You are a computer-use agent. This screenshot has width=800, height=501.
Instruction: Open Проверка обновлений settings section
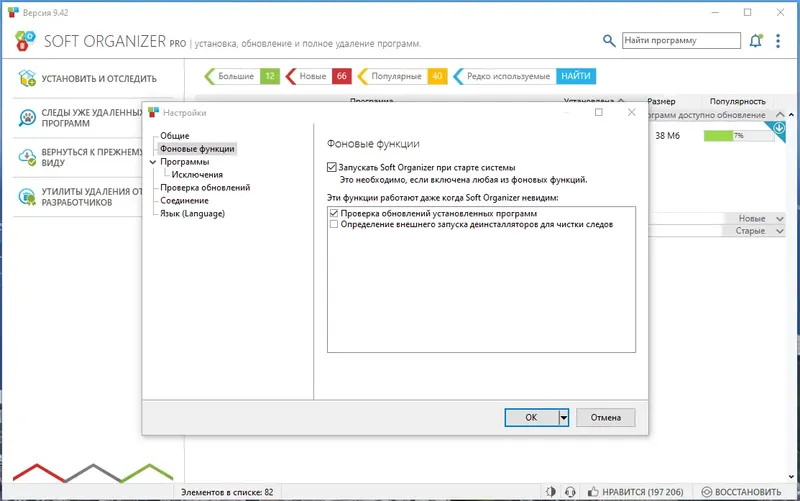(205, 188)
